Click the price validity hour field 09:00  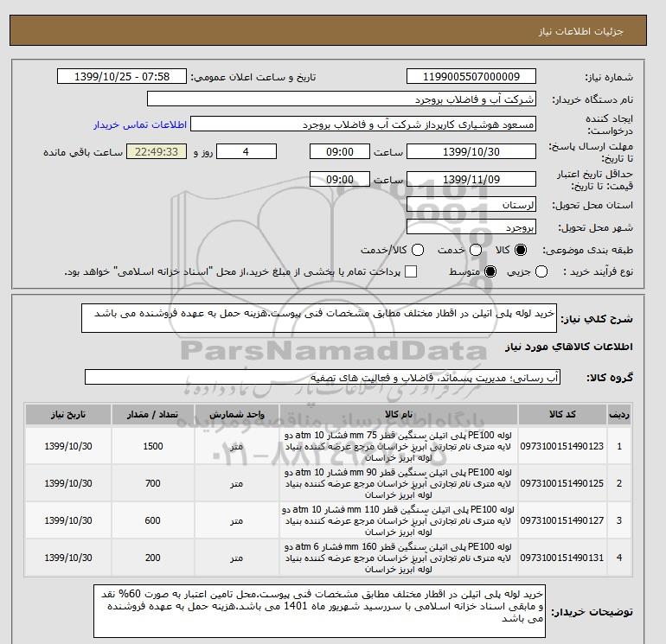(340, 179)
